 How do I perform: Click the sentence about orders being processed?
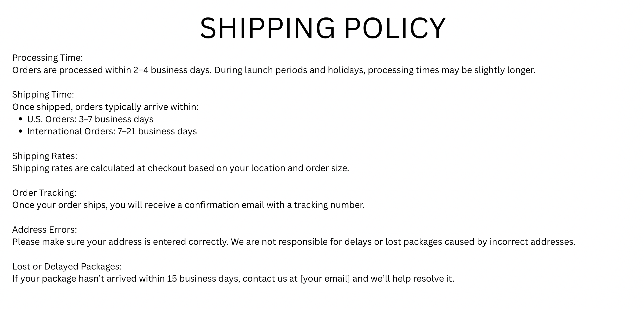(274, 70)
